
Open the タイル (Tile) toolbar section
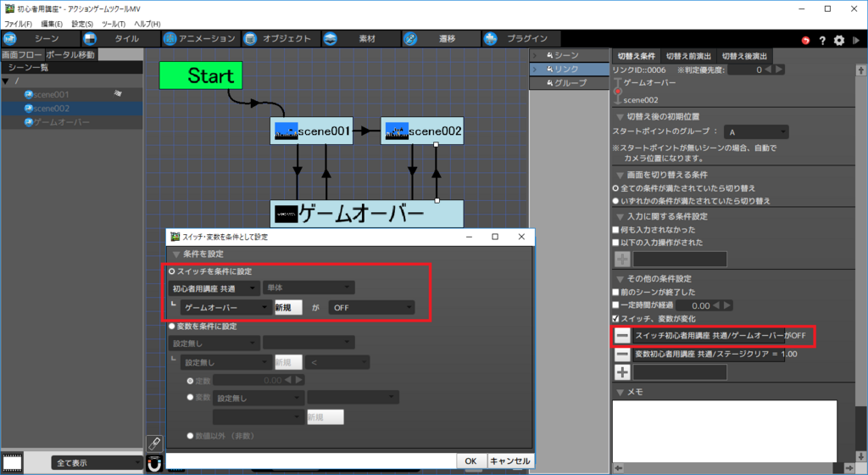pos(119,39)
